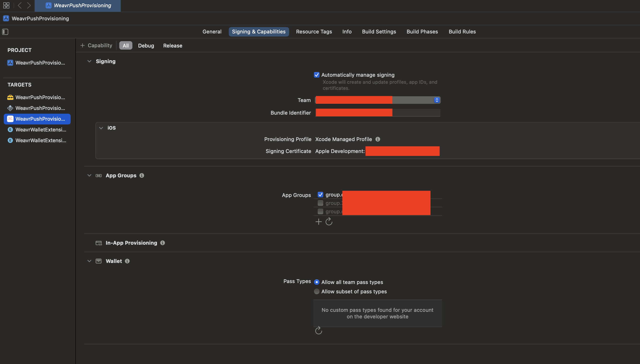Click the Wallet capability icon
The image size is (640, 364).
pos(99,261)
